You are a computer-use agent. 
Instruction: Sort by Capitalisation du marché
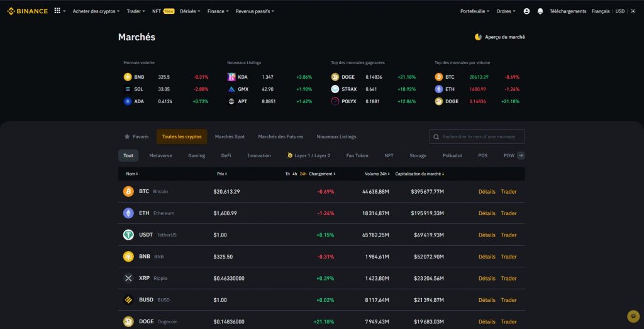(419, 174)
